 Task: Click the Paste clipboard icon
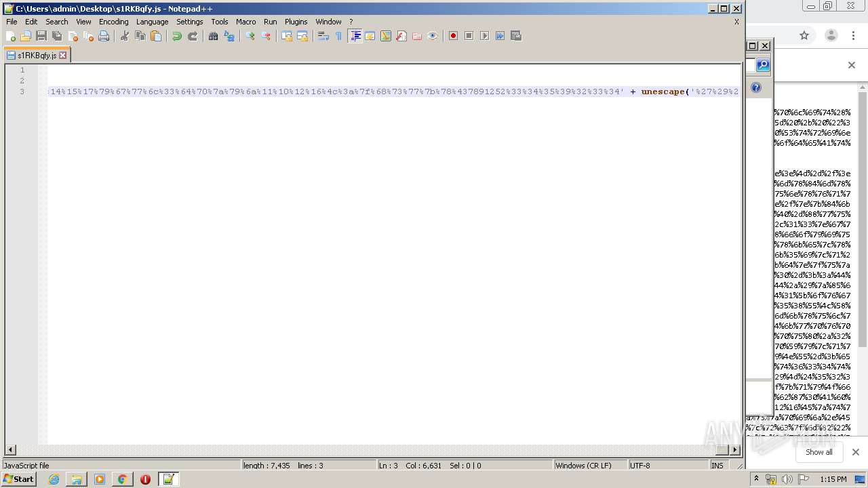point(156,36)
